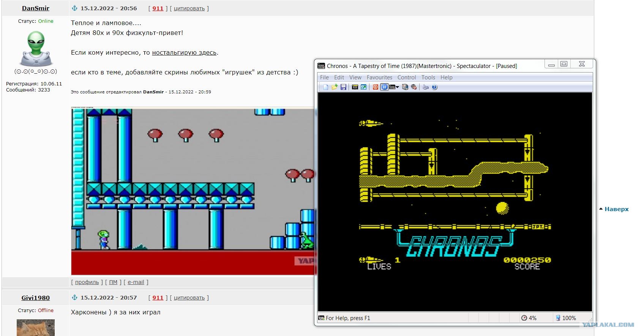The image size is (644, 336).
Task: Click the red 911 link in Givi1980's post
Action: pos(158,298)
